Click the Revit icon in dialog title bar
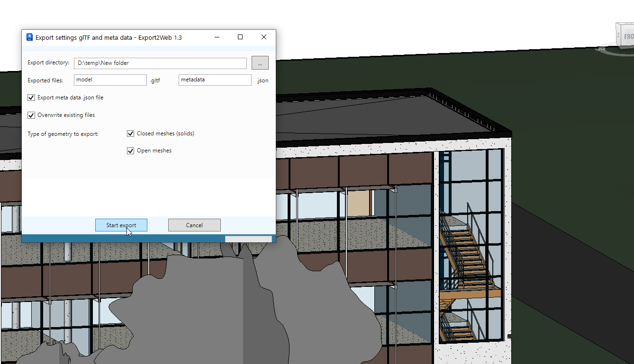 point(29,37)
